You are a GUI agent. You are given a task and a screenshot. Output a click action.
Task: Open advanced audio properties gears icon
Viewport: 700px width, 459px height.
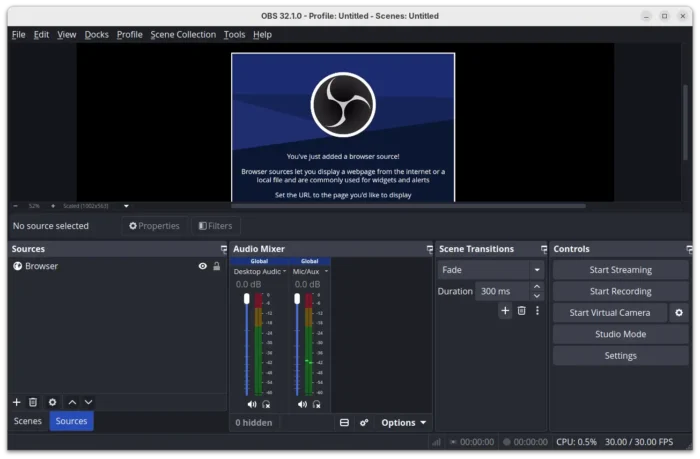point(364,423)
